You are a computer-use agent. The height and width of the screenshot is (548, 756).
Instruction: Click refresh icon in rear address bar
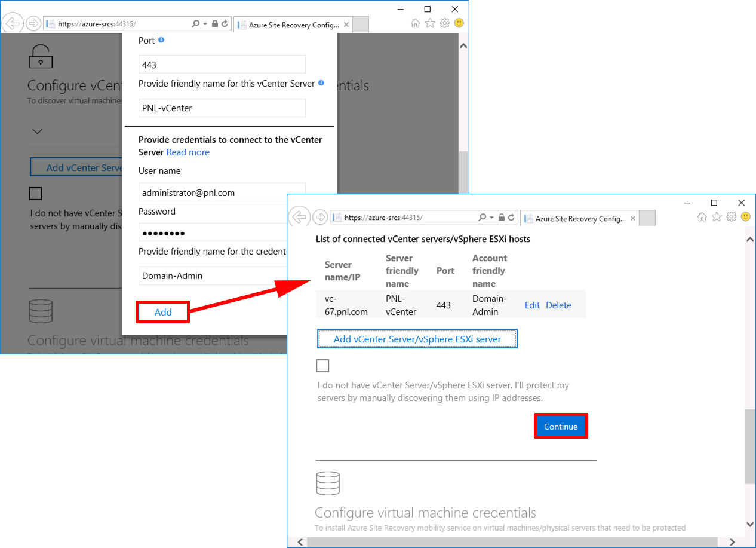225,24
